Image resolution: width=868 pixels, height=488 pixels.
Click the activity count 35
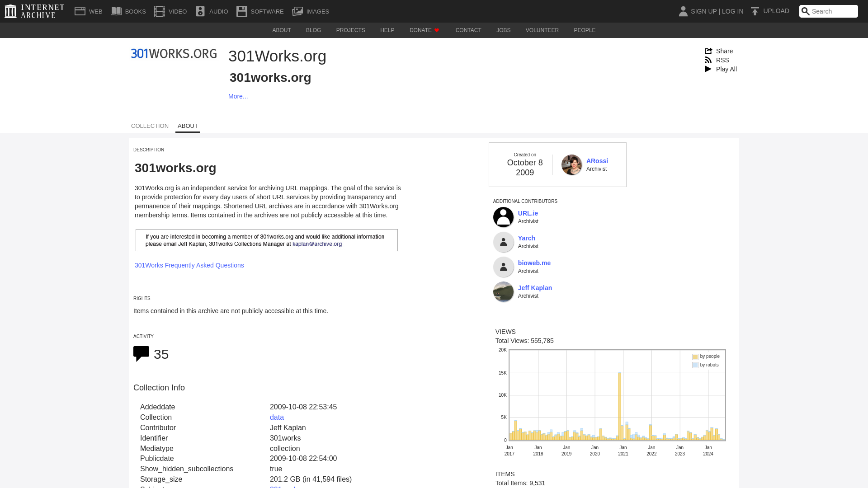(161, 354)
